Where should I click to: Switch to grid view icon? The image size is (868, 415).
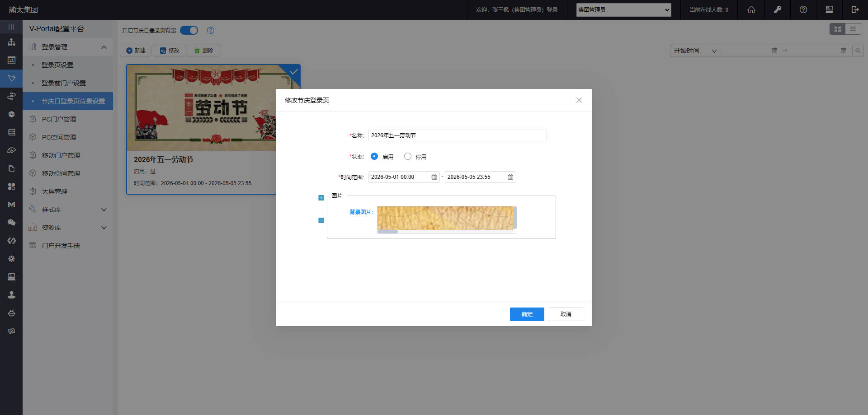click(837, 29)
